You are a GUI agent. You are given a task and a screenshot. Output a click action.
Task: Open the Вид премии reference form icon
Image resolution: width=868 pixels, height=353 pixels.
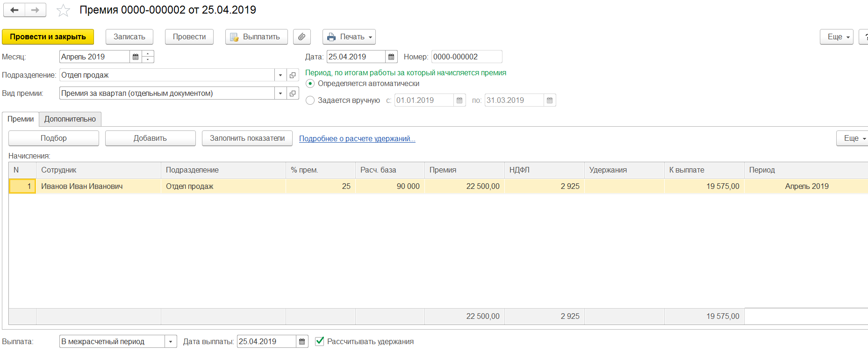pyautogui.click(x=293, y=94)
